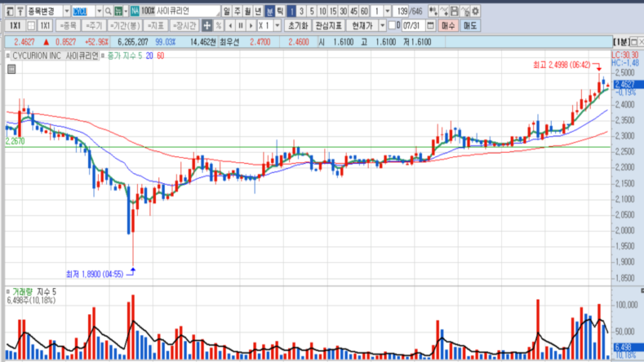Click the restore icon next to [1분]

click(634, 42)
